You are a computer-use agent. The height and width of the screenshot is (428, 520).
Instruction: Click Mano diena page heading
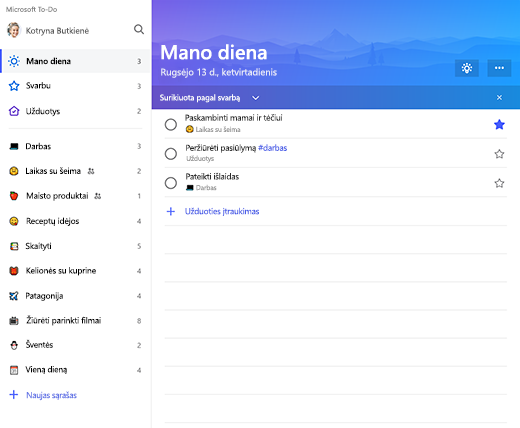(x=214, y=53)
